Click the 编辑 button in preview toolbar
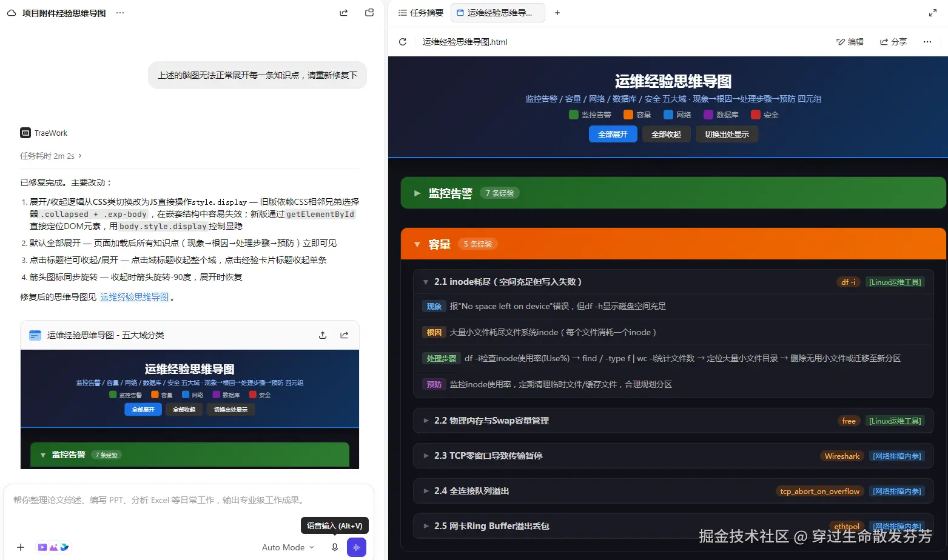Screen dimensions: 948x560 850,42
